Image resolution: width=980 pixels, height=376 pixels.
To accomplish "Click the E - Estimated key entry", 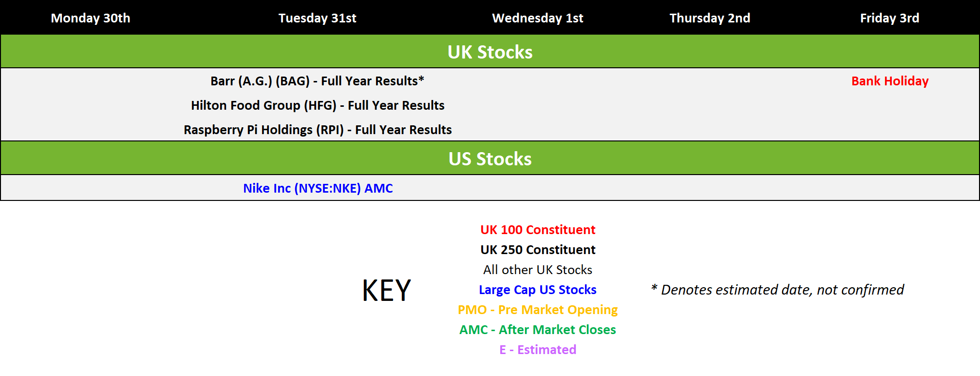I will click(538, 350).
